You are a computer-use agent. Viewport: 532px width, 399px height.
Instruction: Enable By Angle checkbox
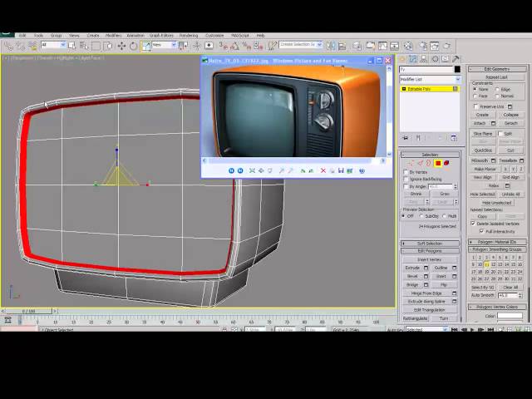tap(406, 186)
